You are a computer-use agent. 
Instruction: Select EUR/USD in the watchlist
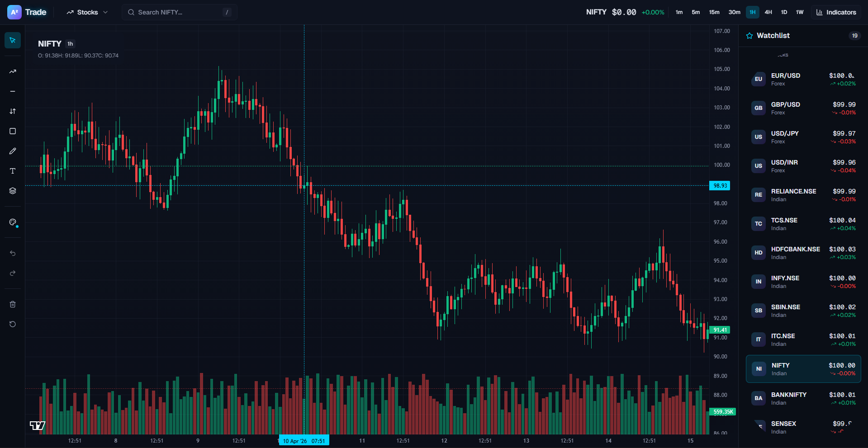[803, 79]
